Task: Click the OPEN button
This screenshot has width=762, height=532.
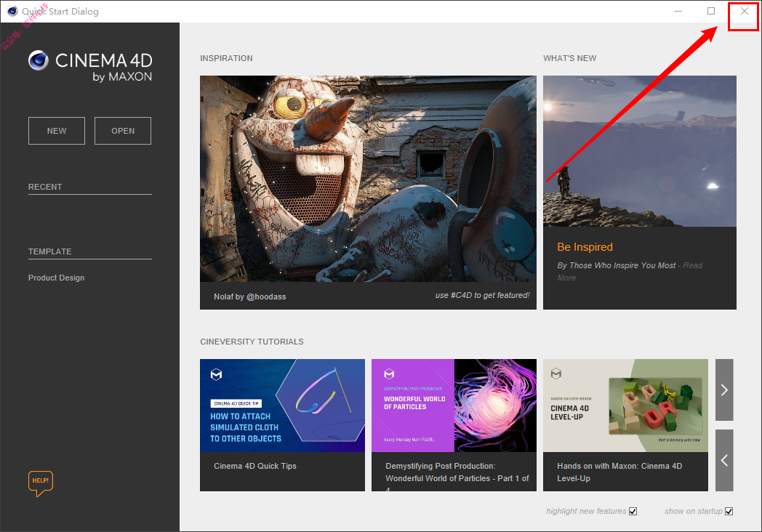Action: coord(122,131)
